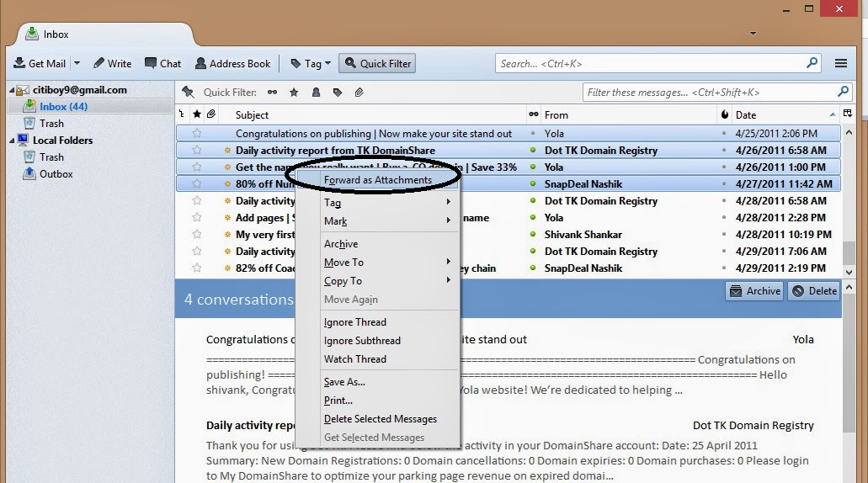Open the application hamburger menu

[841, 63]
